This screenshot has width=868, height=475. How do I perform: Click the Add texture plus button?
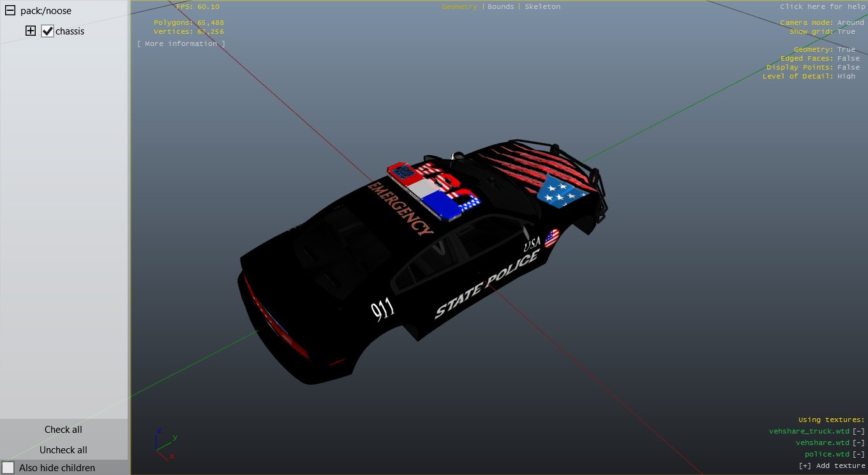click(x=804, y=465)
